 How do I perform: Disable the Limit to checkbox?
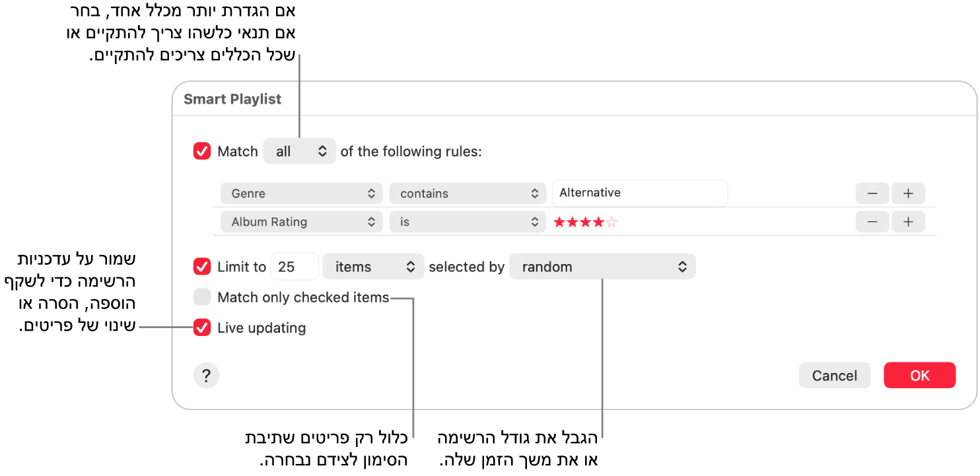click(202, 267)
